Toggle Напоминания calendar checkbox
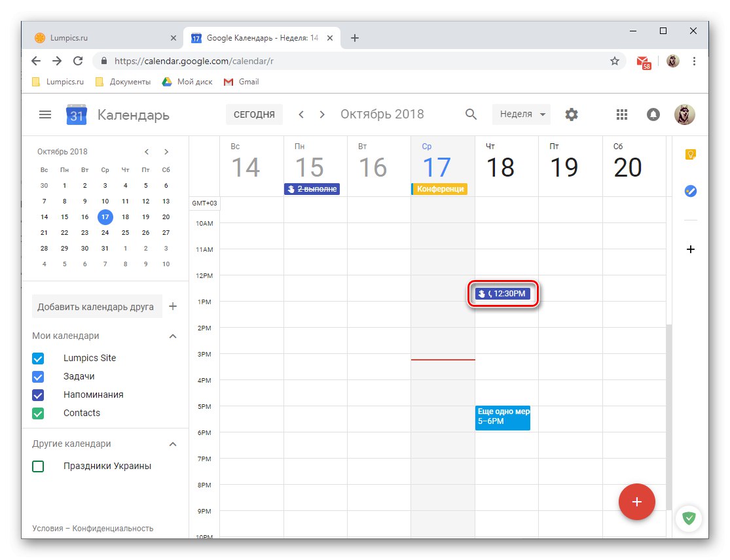 coord(38,395)
